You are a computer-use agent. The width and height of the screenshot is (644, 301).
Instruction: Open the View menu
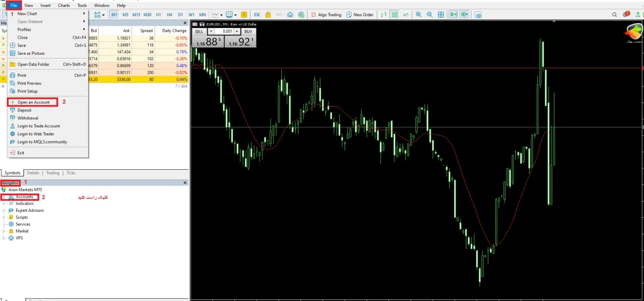[28, 5]
